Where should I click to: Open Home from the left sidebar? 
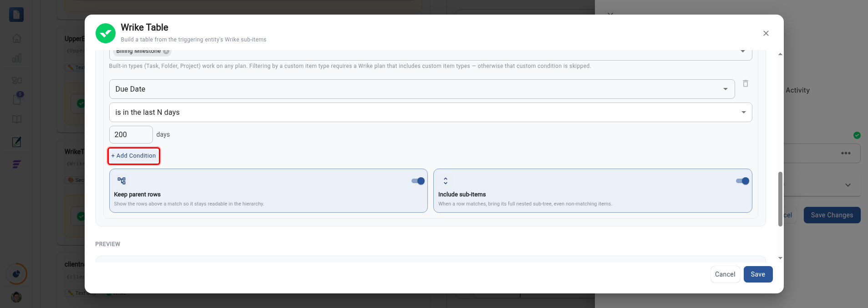click(17, 38)
